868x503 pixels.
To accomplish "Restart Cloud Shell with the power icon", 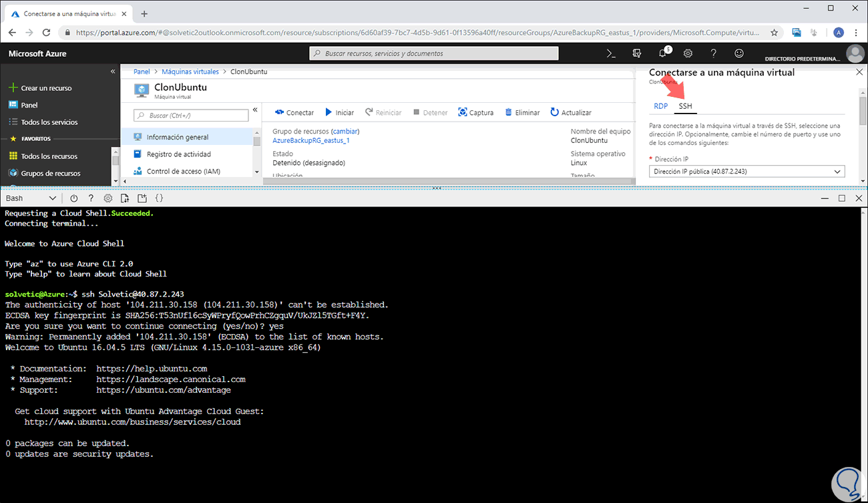I will coord(73,198).
